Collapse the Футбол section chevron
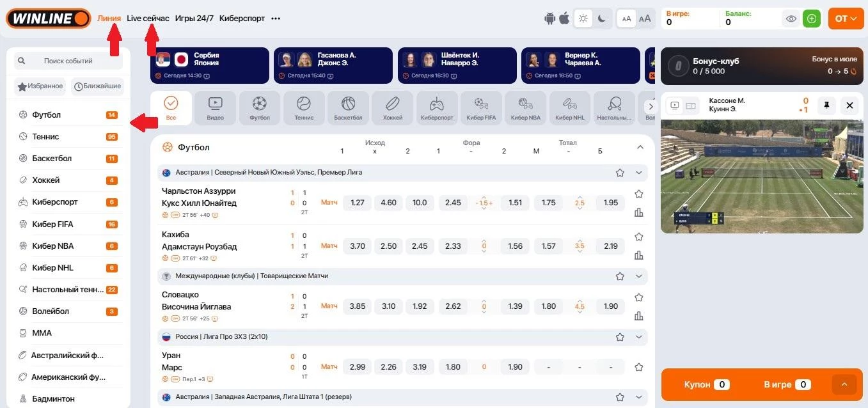Viewport: 868px width, 408px height. pyautogui.click(x=640, y=147)
